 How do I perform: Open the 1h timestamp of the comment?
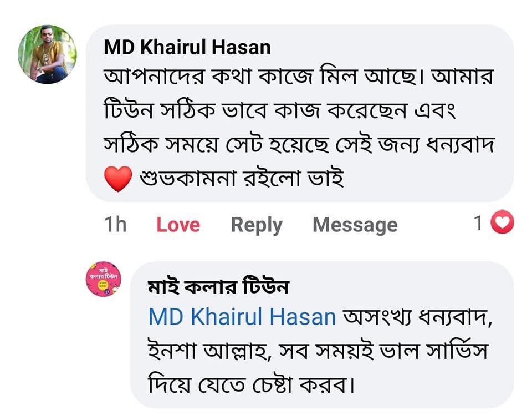click(115, 225)
